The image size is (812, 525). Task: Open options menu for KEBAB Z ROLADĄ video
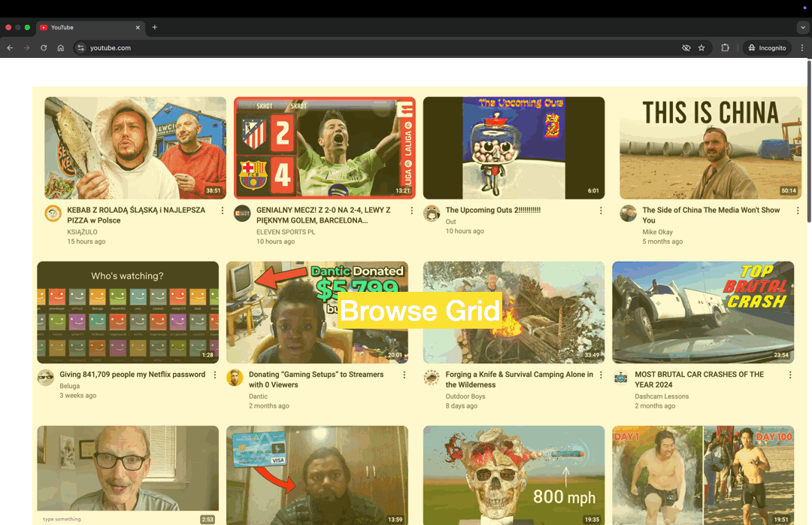[x=222, y=211]
